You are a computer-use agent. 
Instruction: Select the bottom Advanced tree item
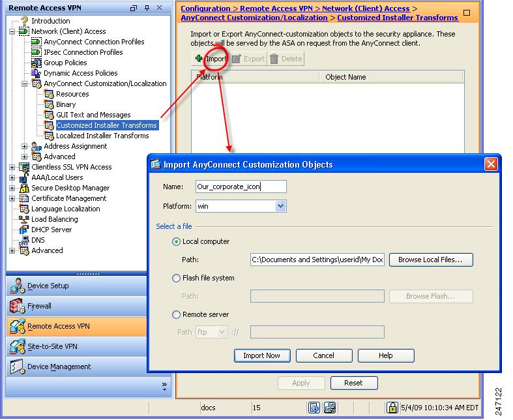point(47,250)
